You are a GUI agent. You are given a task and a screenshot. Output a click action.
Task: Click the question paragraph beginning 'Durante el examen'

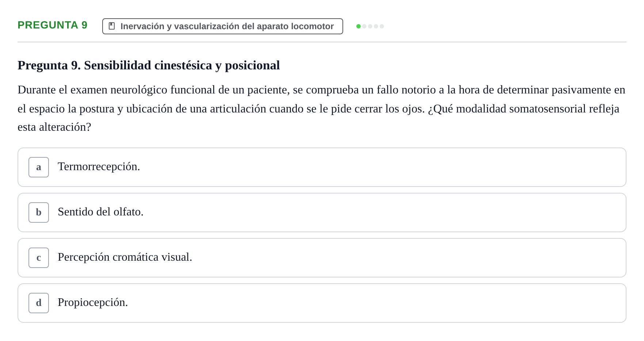pyautogui.click(x=322, y=108)
